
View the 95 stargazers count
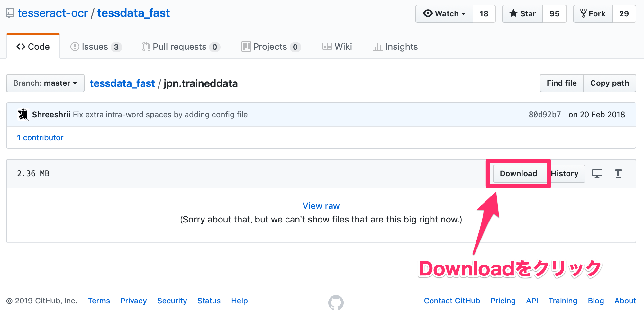555,14
